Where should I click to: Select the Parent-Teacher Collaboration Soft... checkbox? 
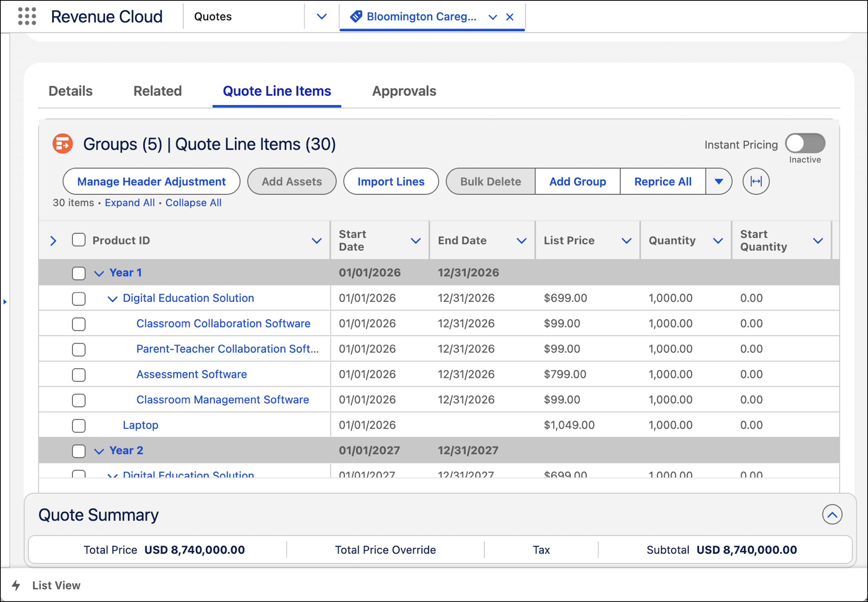(x=78, y=349)
